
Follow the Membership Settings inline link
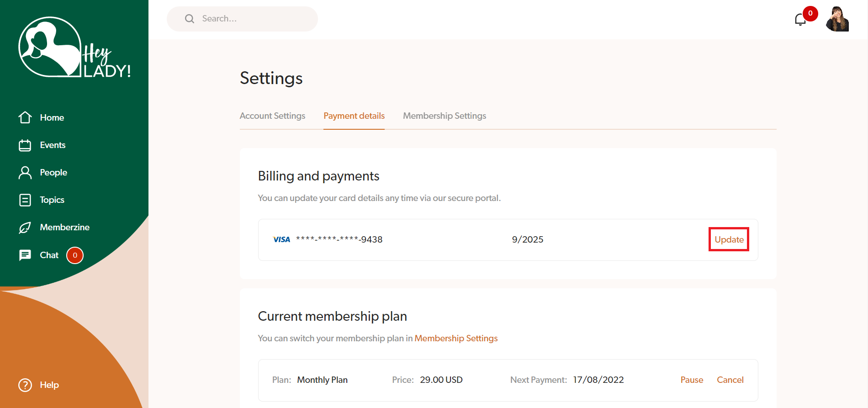click(456, 339)
